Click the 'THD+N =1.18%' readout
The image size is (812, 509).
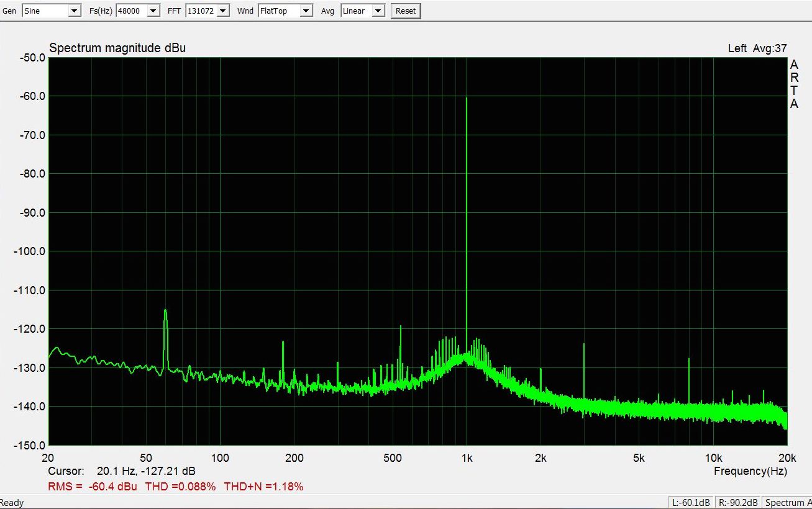coord(263,487)
